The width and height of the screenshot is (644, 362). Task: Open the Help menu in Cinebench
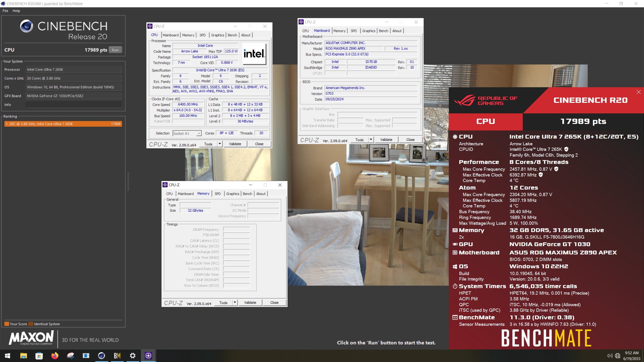point(16,11)
